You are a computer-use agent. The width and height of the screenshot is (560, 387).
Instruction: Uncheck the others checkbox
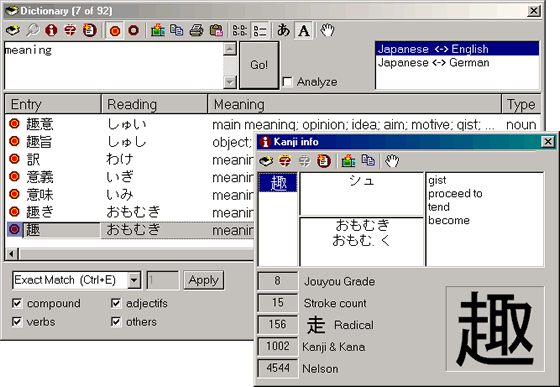coord(116,322)
